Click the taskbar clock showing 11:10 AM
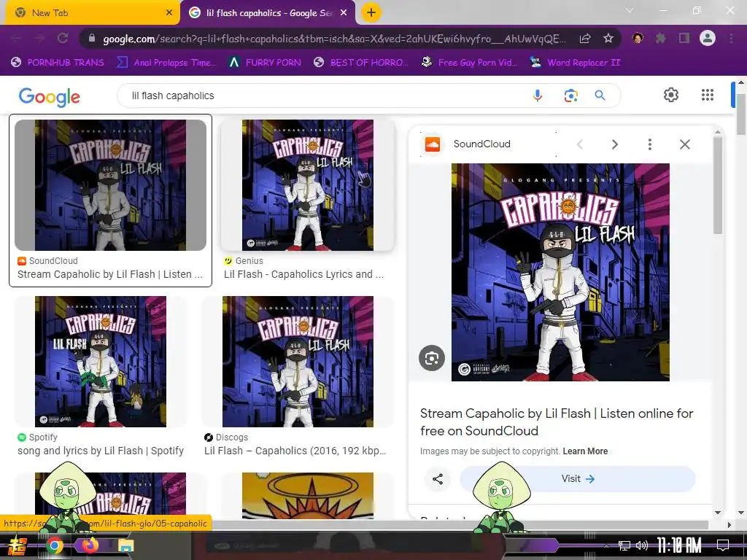The image size is (747, 560). [679, 545]
